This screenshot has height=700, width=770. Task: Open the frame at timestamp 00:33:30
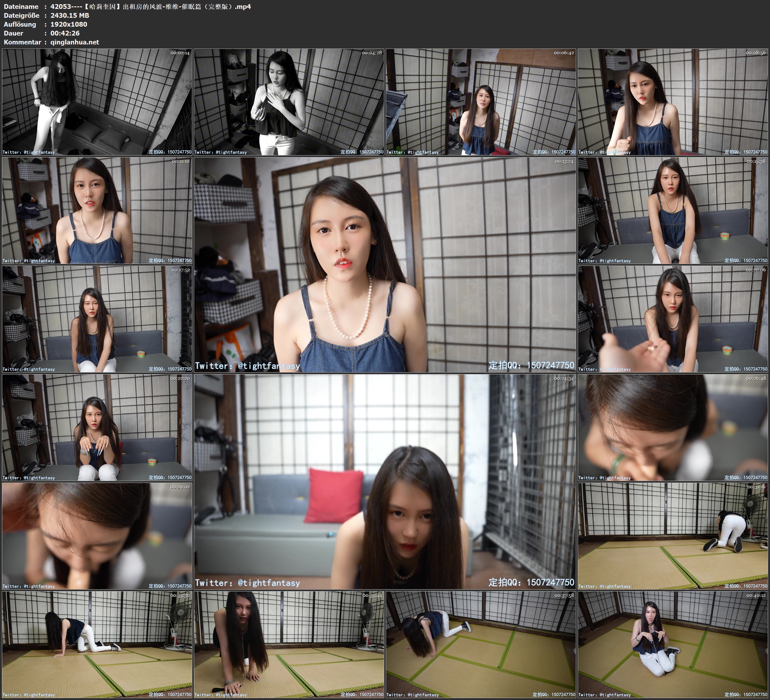[97, 644]
